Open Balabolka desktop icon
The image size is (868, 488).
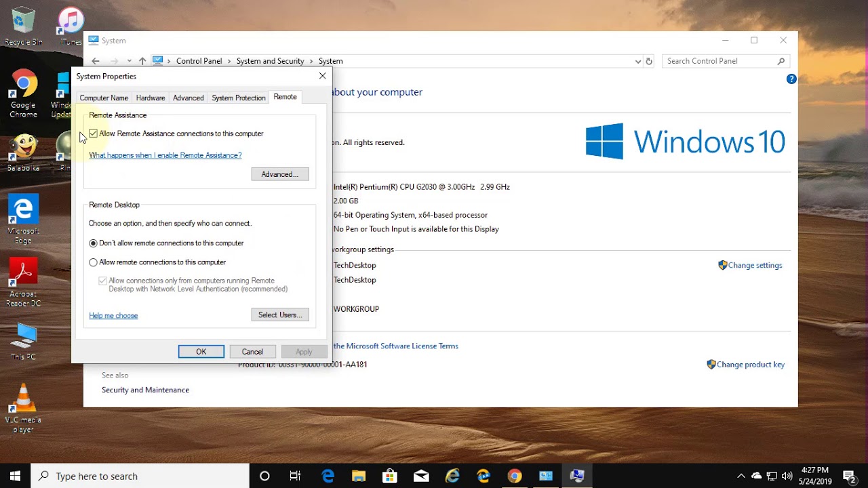point(23,152)
